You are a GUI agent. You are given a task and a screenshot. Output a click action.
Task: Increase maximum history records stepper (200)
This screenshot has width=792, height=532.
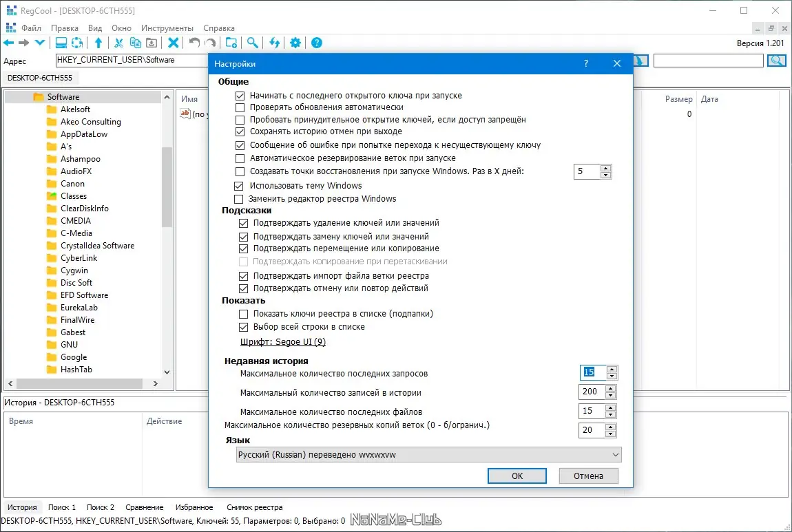click(x=611, y=388)
